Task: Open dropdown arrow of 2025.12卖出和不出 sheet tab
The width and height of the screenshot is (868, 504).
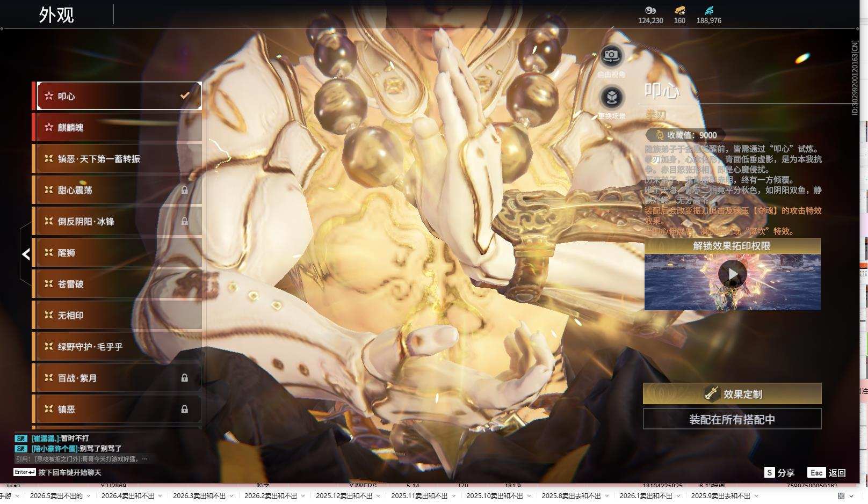Action: [x=378, y=496]
